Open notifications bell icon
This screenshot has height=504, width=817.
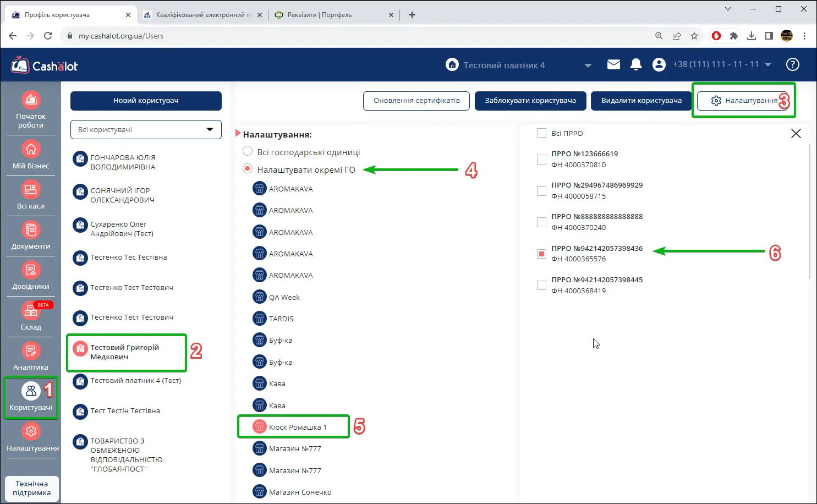pyautogui.click(x=636, y=64)
